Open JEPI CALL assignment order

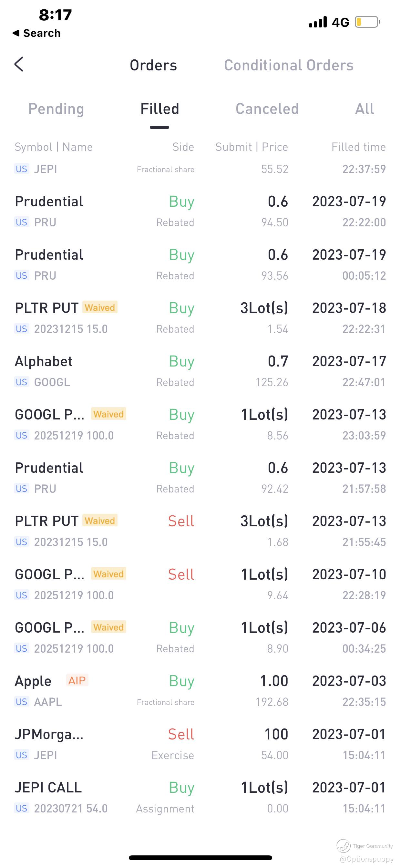coord(200,797)
